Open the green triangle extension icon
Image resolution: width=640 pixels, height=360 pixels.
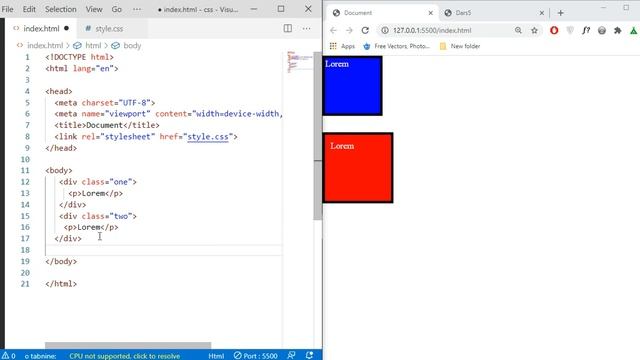pos(633,30)
